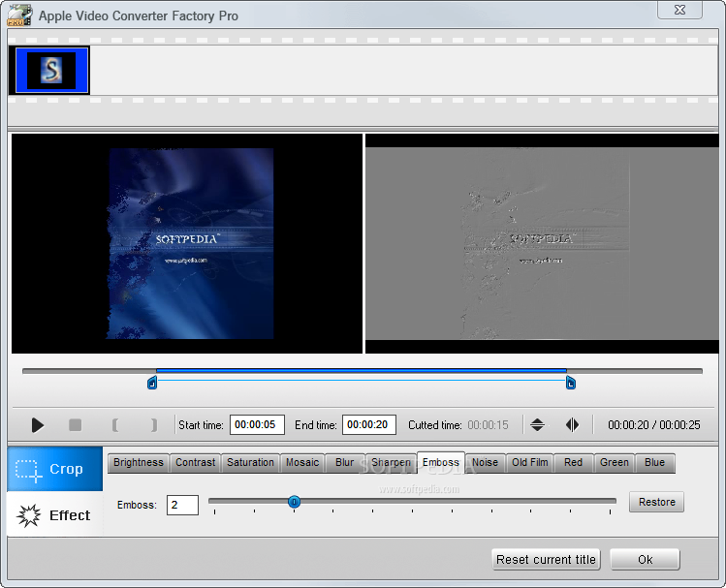The height and width of the screenshot is (588, 726).
Task: Click the Cutted time value 00:00:15
Action: [x=488, y=424]
